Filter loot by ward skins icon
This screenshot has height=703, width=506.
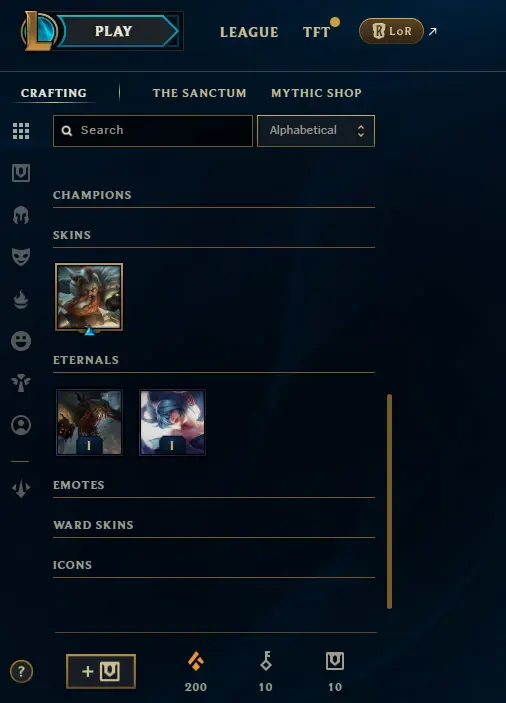click(21, 382)
